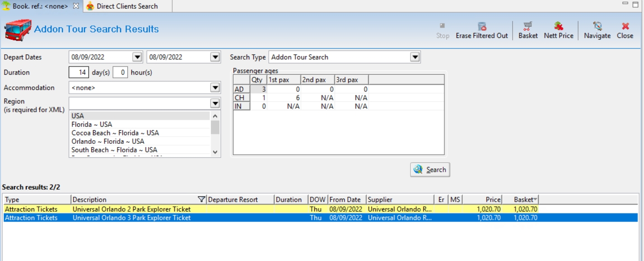Expand the Region dropdown arrow

pyautogui.click(x=215, y=103)
